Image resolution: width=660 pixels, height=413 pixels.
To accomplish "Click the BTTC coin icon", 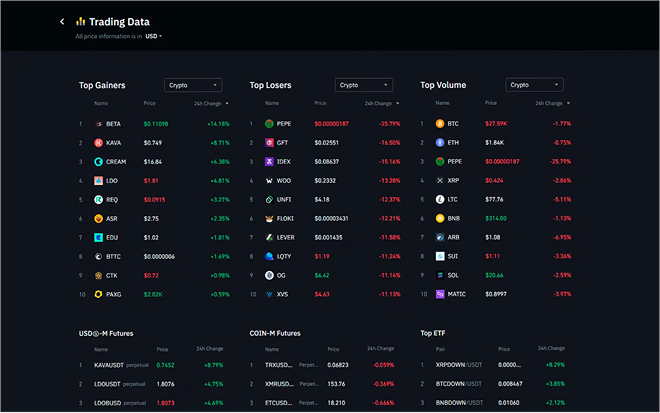I will (98, 256).
